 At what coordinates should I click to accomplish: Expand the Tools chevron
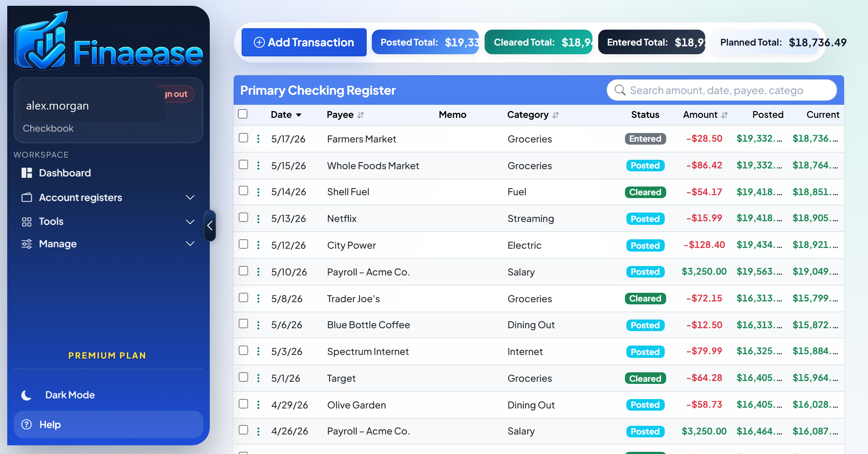(190, 222)
